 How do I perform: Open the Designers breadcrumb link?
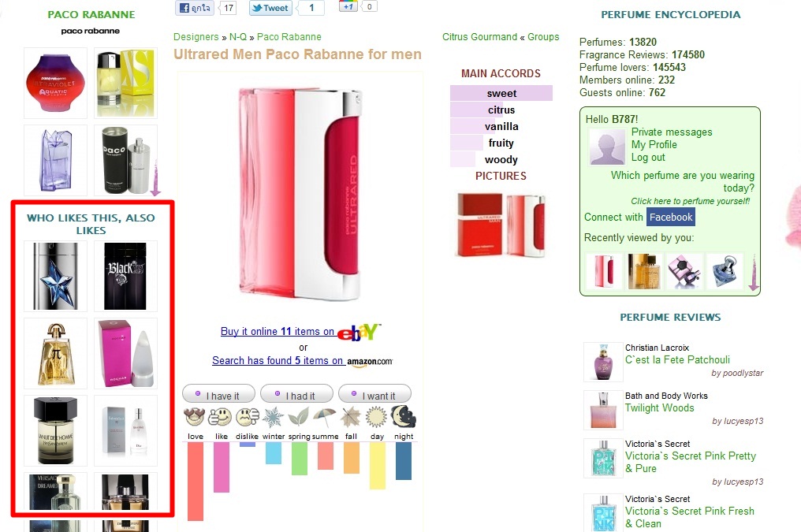(196, 37)
